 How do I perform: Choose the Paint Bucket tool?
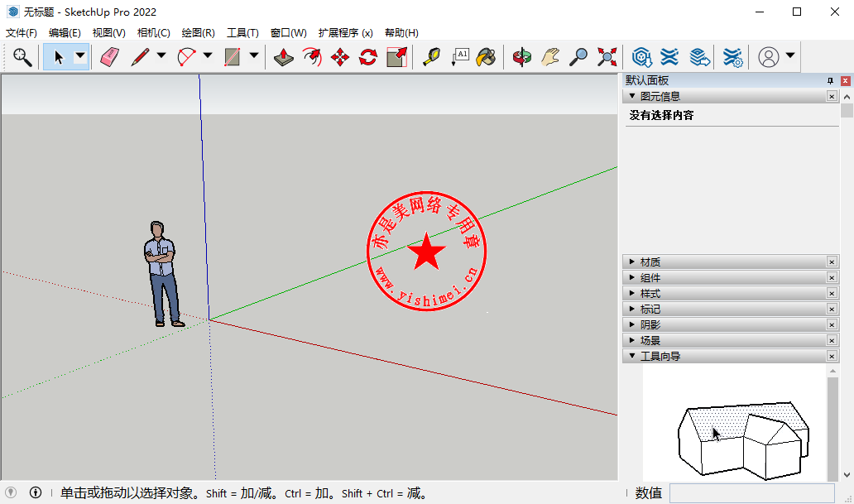[x=487, y=56]
